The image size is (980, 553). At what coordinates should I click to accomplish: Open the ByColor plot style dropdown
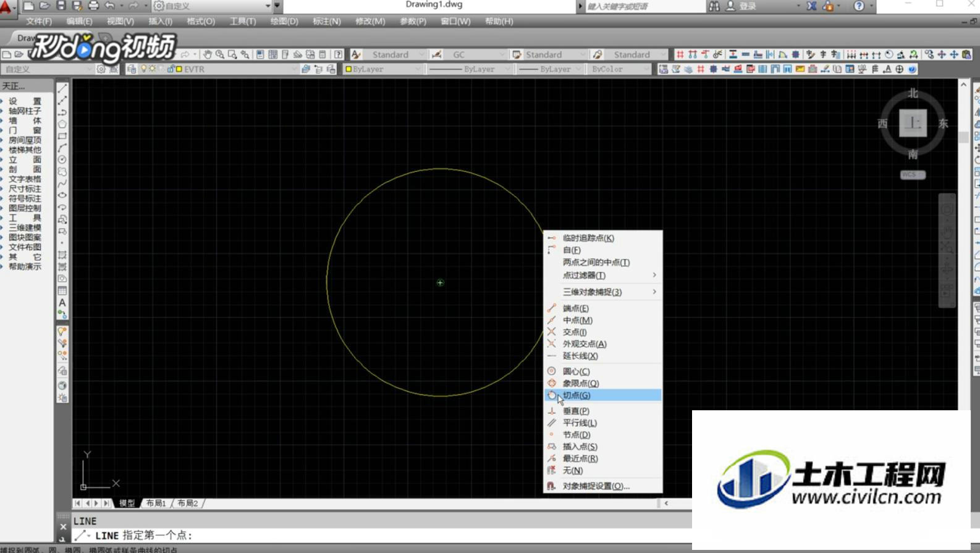click(620, 69)
